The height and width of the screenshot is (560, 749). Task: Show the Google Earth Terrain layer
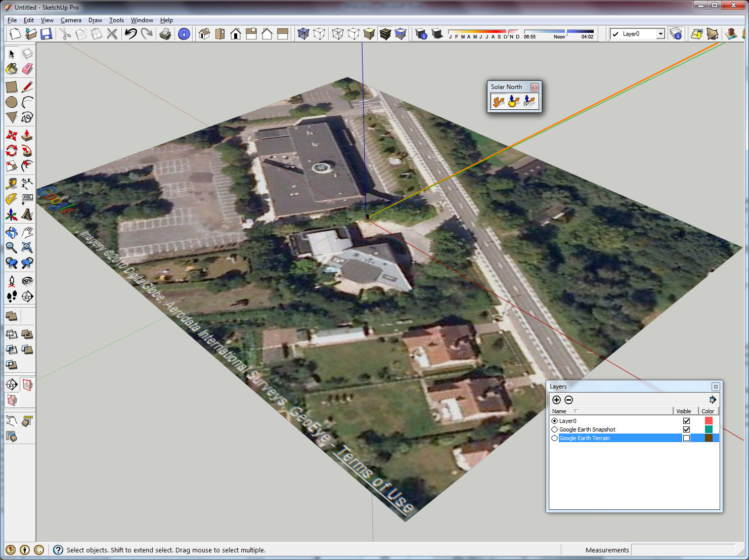(x=686, y=438)
